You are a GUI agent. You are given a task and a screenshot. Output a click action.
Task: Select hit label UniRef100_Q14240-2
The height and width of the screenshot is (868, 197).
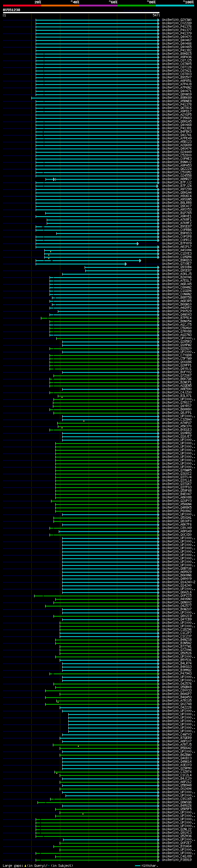click(x=179, y=582)
